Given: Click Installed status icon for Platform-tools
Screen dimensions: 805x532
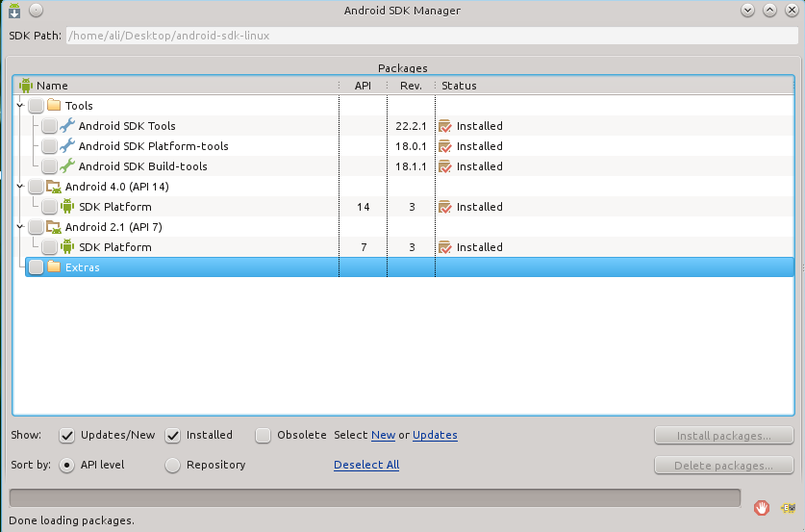Looking at the screenshot, I should pyautogui.click(x=444, y=146).
